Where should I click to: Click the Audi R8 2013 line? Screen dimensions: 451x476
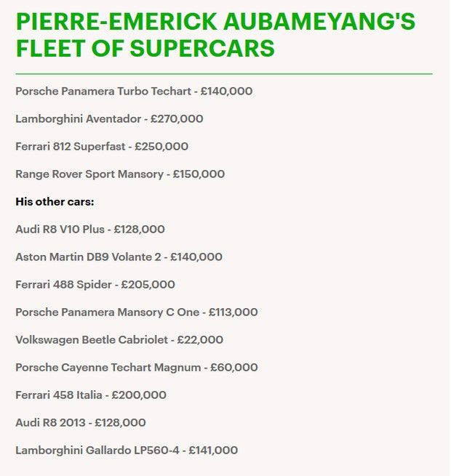coord(81,423)
